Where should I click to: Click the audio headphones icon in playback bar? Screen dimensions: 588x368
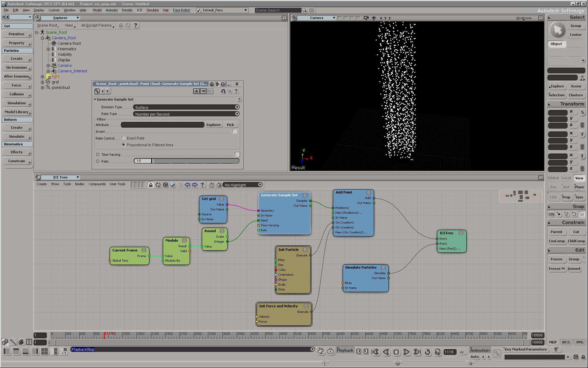tap(438, 352)
